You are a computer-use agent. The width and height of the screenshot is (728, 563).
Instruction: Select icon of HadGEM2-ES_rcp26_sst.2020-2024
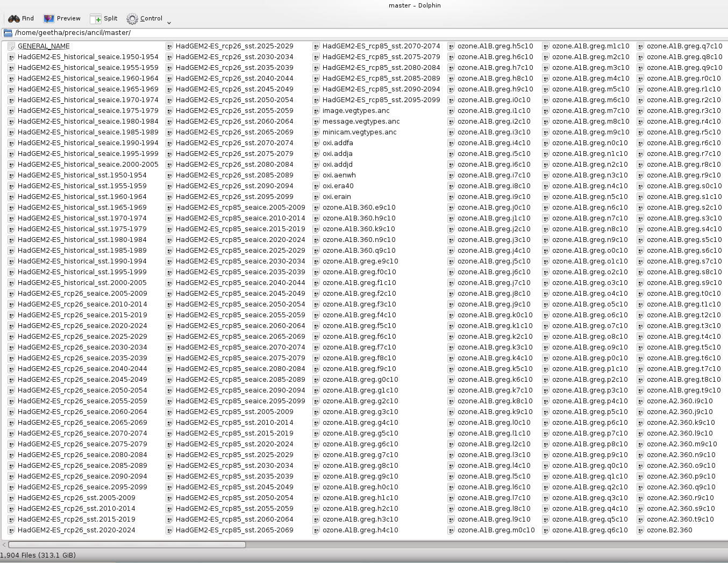11,530
